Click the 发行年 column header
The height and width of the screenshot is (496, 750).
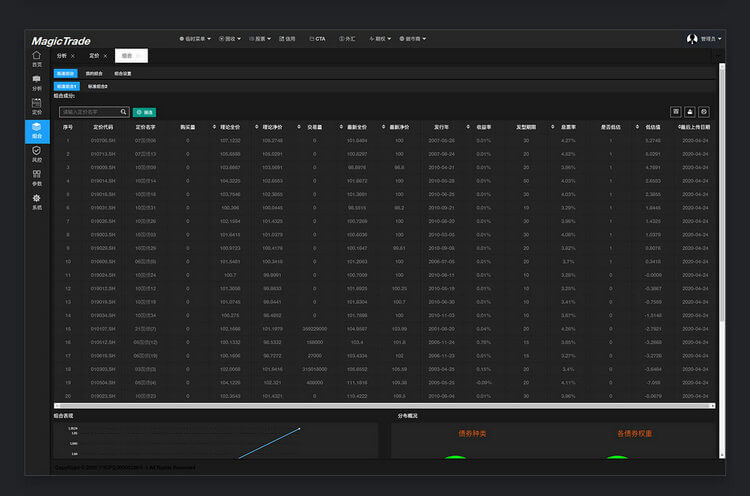pyautogui.click(x=441, y=127)
